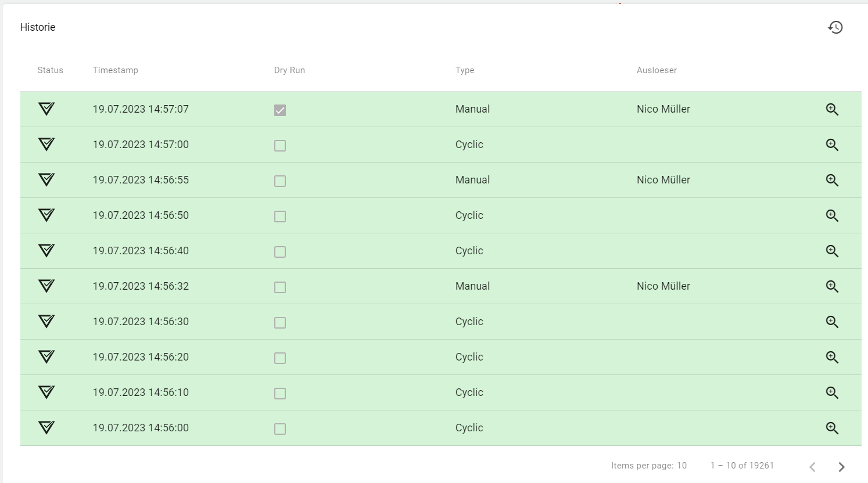Image resolution: width=868 pixels, height=483 pixels.
Task: Go to next page of history
Action: point(841,467)
